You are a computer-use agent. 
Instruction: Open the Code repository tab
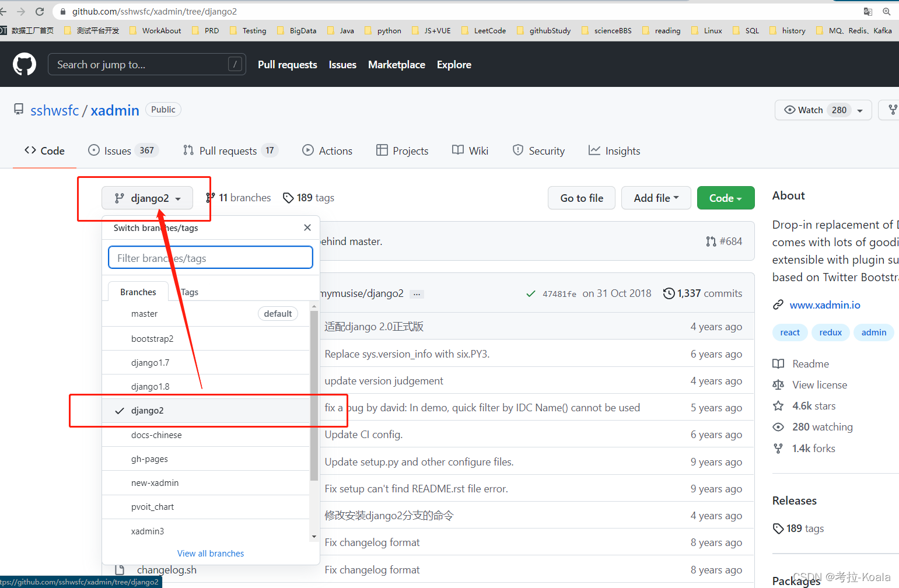pos(45,150)
